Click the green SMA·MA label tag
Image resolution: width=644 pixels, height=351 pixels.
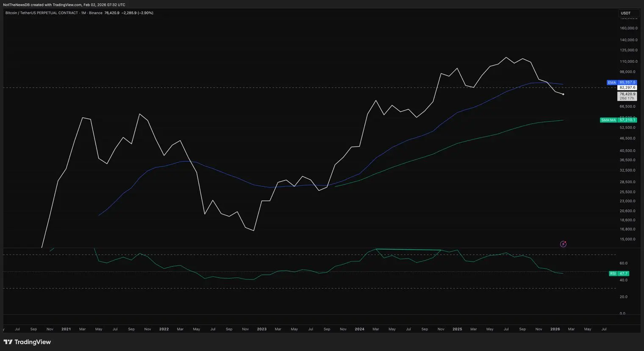pos(608,120)
